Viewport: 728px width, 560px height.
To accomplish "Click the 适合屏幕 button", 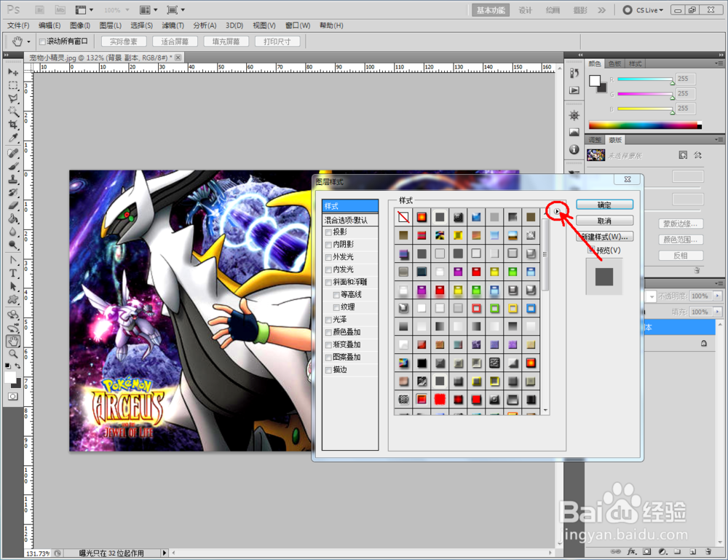I will click(x=175, y=42).
